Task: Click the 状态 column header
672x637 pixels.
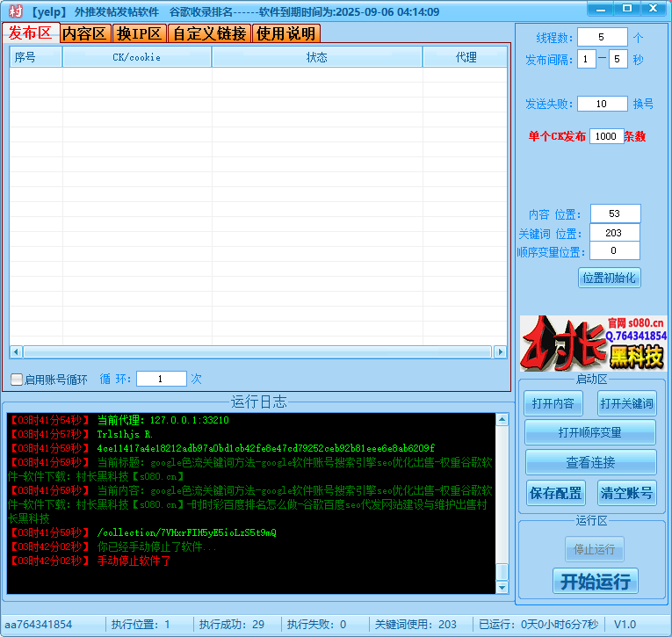Action: pos(317,57)
